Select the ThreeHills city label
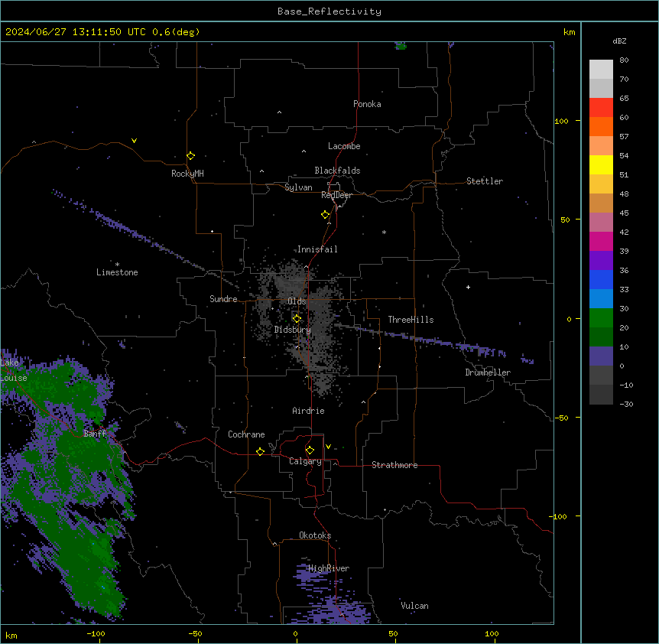The height and width of the screenshot is (644, 659). coord(411,320)
